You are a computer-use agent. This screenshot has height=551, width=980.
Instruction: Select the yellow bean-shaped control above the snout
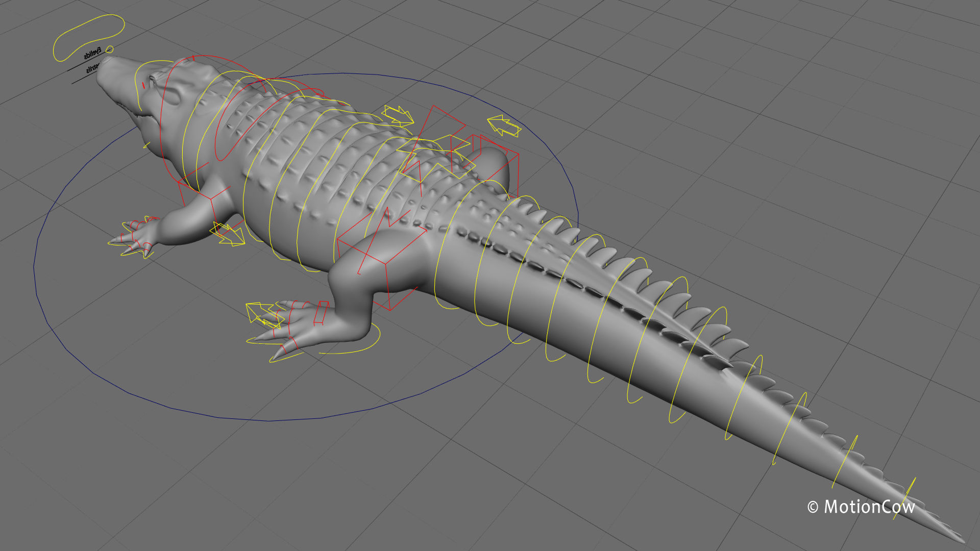point(89,38)
